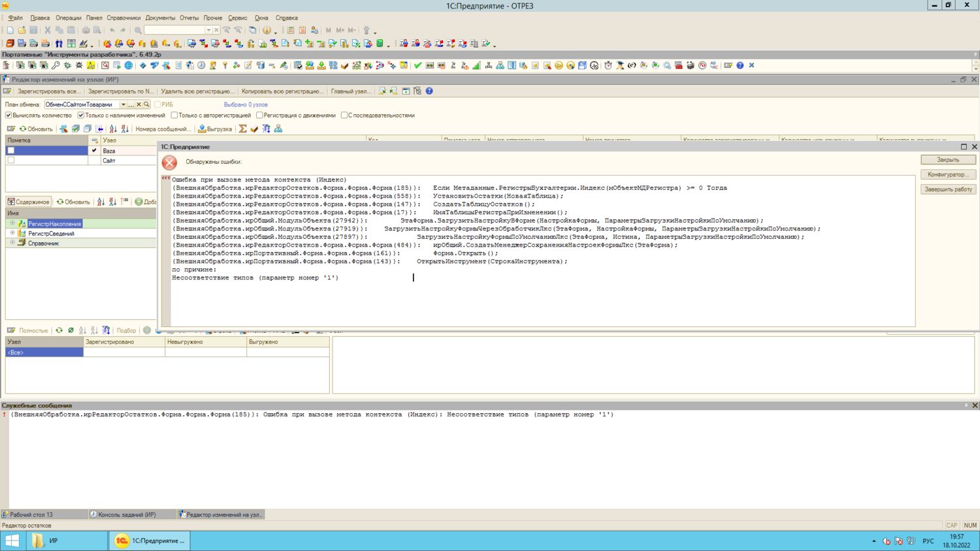Toggle the 'Вычислять количество' checkbox
The width and height of the screenshot is (980, 551).
tap(9, 116)
